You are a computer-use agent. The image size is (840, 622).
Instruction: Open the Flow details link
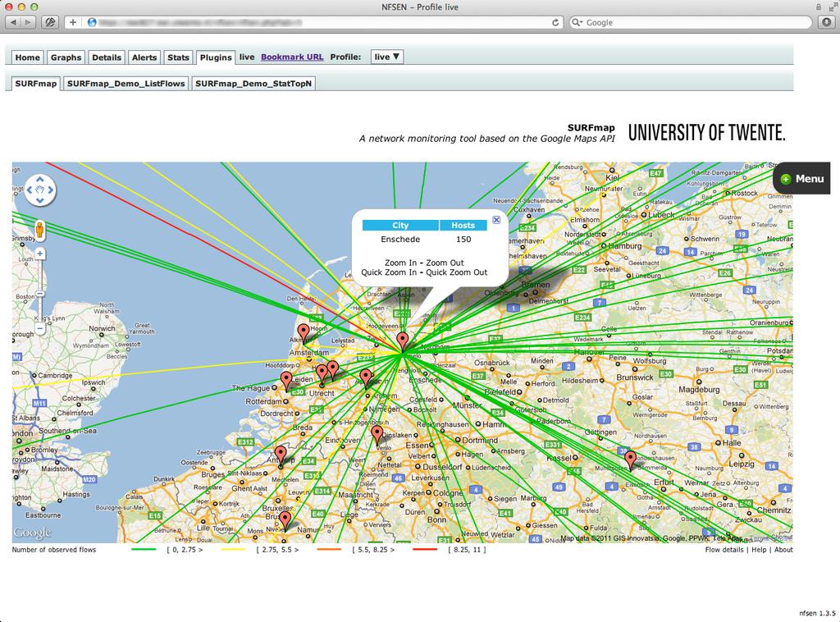click(724, 550)
